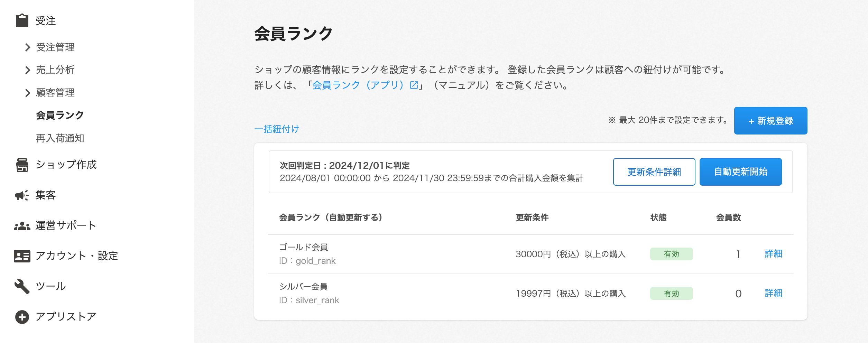Click the 運営サポート people icon

pyautogui.click(x=22, y=226)
